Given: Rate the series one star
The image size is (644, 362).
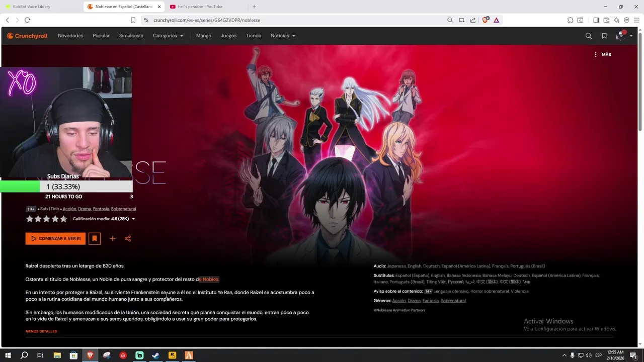Looking at the screenshot, I should pyautogui.click(x=30, y=219).
